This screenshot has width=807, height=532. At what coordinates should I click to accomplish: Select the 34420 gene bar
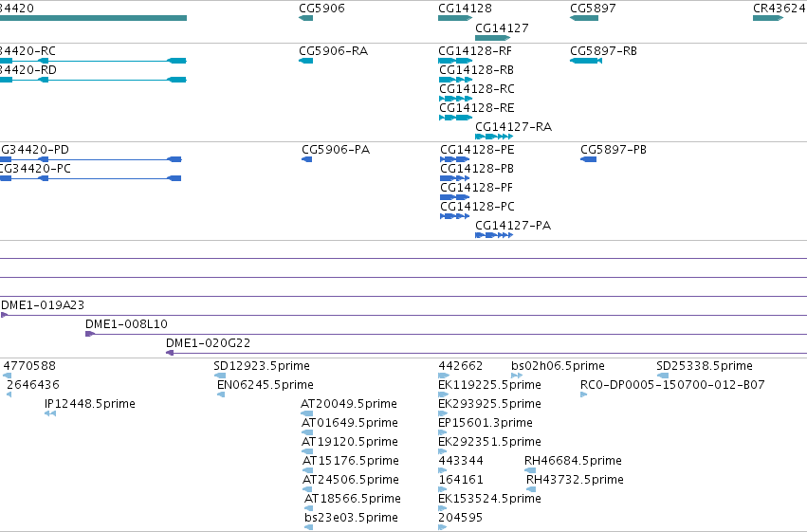pyautogui.click(x=93, y=18)
